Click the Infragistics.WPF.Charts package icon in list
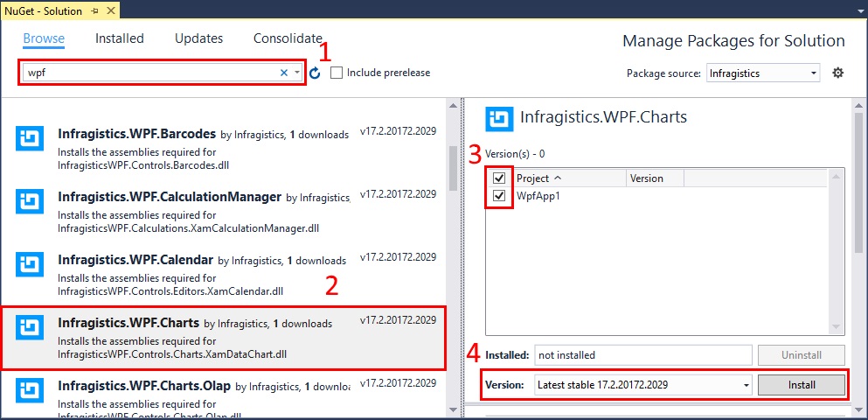This screenshot has width=868, height=420. (x=30, y=328)
